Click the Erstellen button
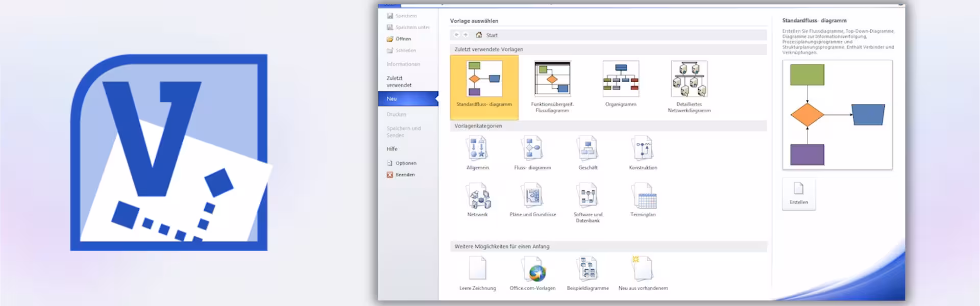This screenshot has width=980, height=306. (799, 194)
